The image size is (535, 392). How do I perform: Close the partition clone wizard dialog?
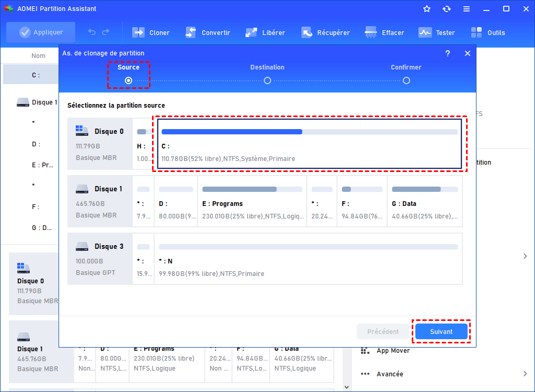pyautogui.click(x=468, y=53)
